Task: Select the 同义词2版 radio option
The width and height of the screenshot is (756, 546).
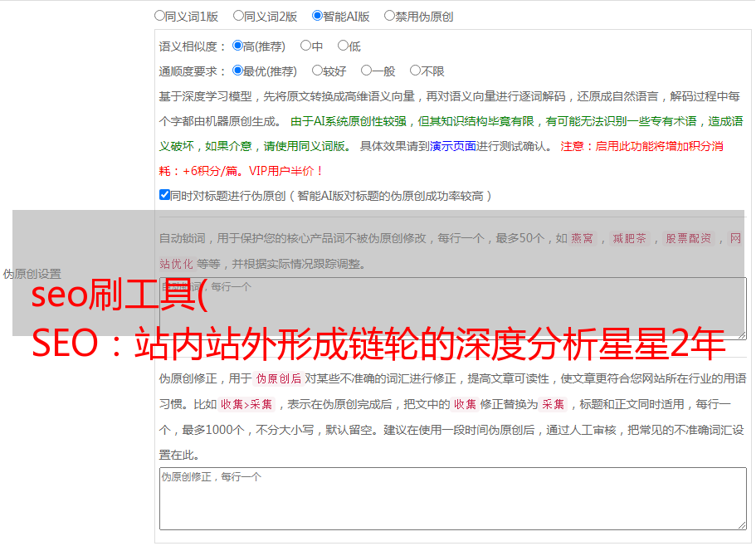Action: (x=238, y=16)
